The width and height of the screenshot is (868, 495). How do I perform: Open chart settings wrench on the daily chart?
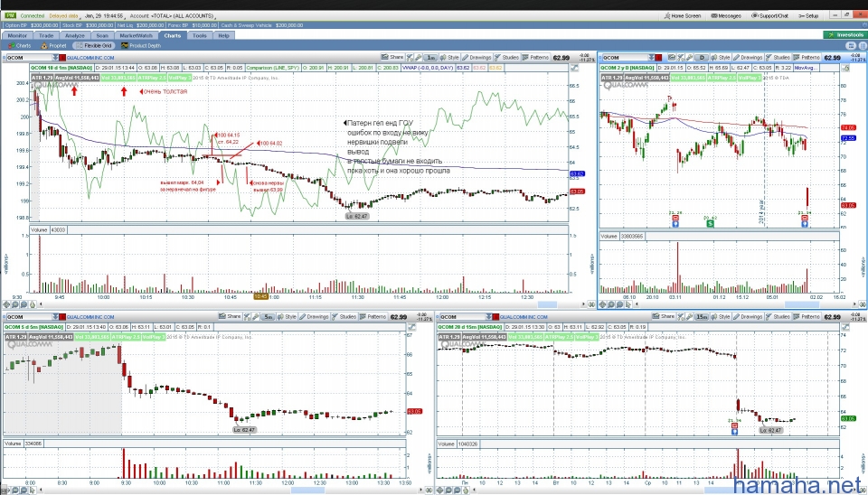click(x=689, y=57)
